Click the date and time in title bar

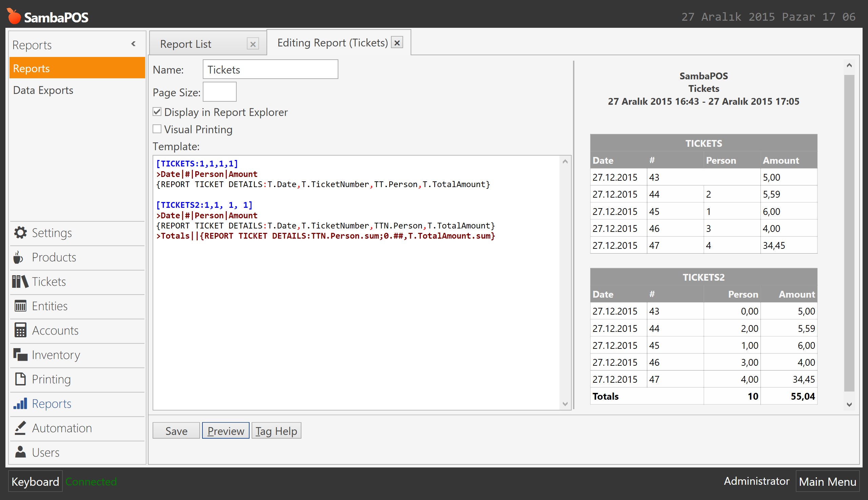768,17
